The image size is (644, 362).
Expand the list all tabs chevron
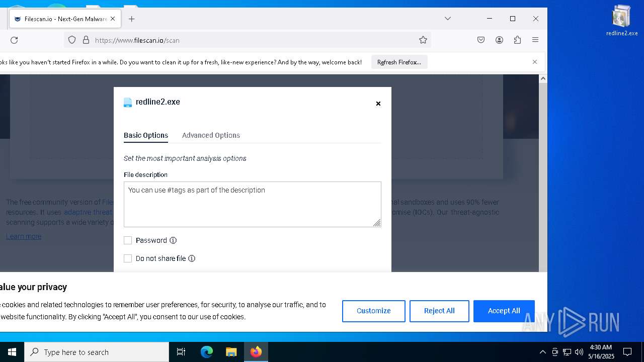pyautogui.click(x=447, y=19)
